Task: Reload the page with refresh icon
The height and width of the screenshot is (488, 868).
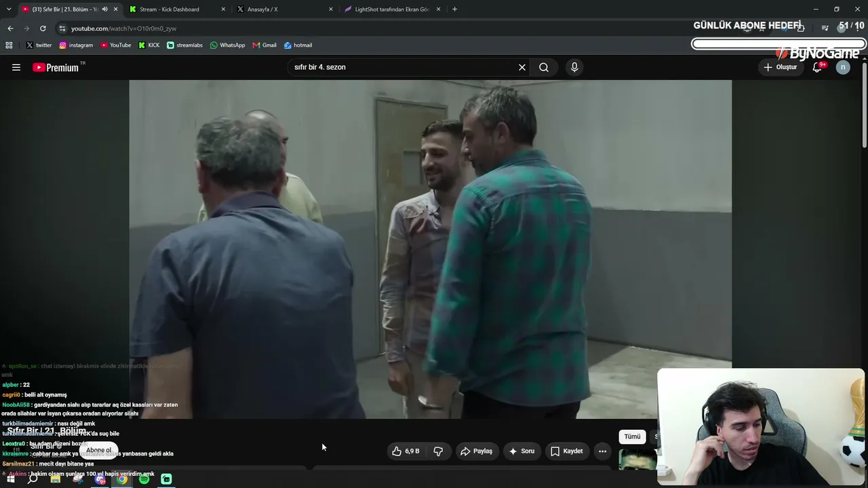Action: [43, 28]
